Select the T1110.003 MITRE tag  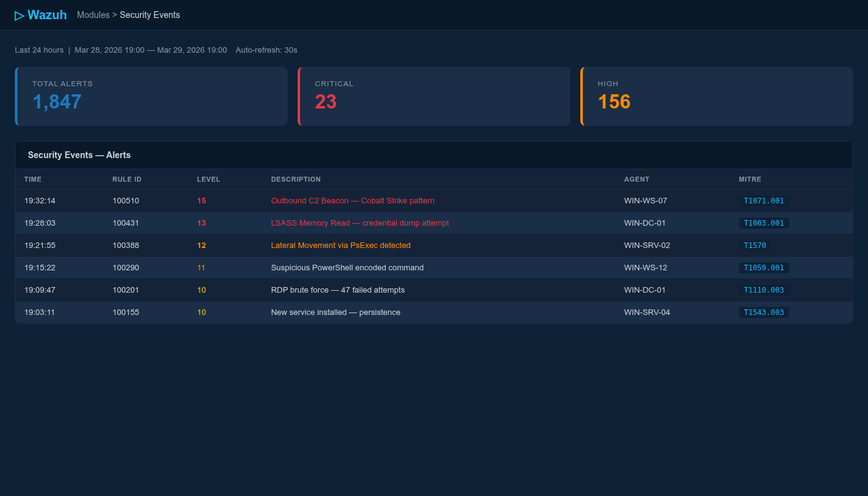(763, 290)
